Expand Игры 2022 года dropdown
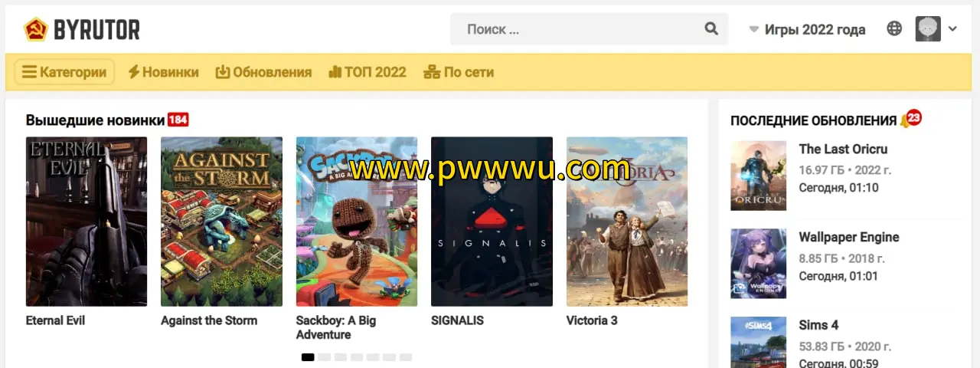 [807, 30]
